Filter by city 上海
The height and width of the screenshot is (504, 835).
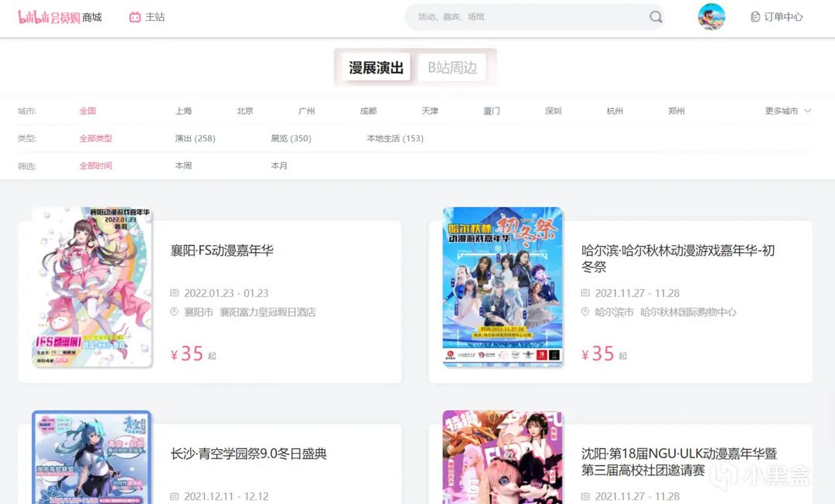click(x=184, y=111)
